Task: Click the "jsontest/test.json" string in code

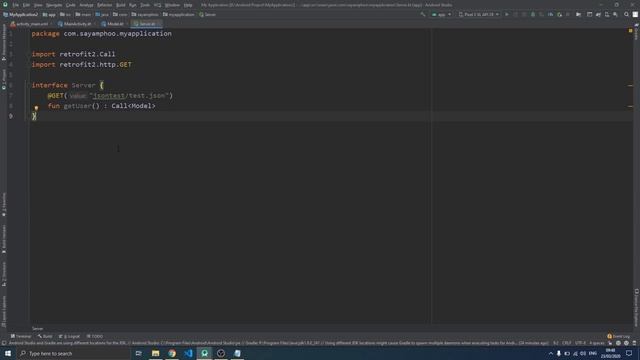Action: 129,96
